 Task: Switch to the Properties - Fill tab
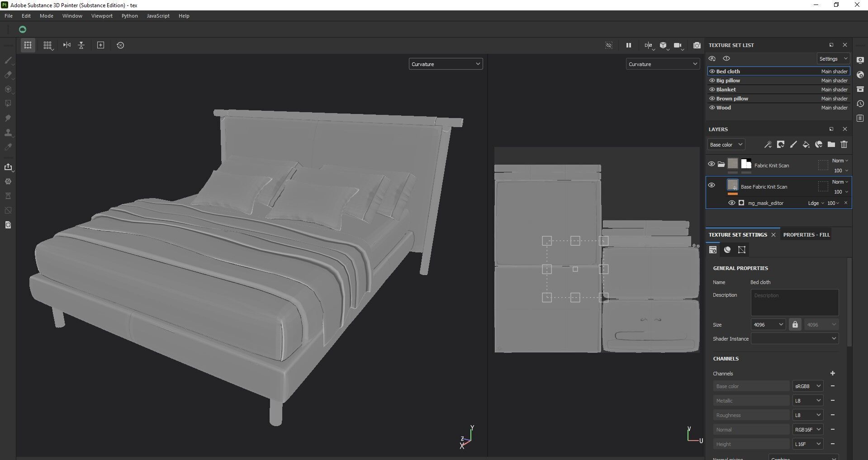806,235
